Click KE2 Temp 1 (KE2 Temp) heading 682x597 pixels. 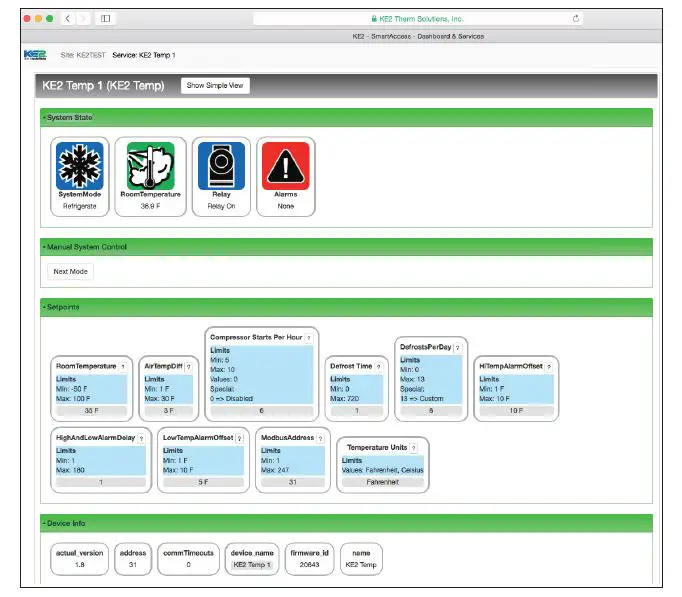(103, 86)
